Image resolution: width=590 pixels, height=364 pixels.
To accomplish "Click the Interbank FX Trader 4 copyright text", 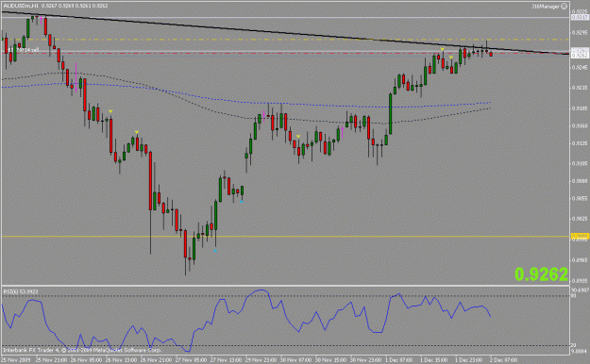I will (x=82, y=350).
